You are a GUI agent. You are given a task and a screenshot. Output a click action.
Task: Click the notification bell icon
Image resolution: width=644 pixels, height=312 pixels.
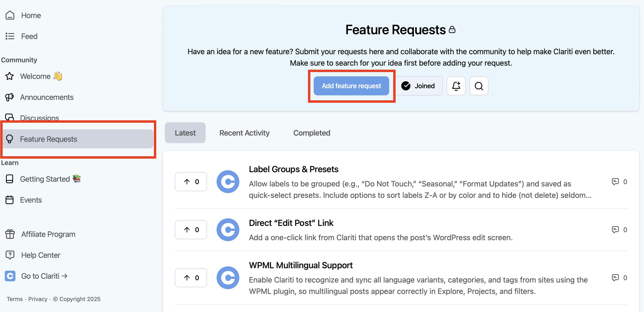[x=456, y=86]
